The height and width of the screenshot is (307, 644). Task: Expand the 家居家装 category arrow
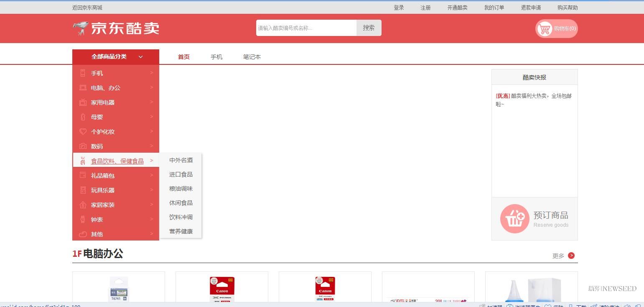pyautogui.click(x=152, y=205)
